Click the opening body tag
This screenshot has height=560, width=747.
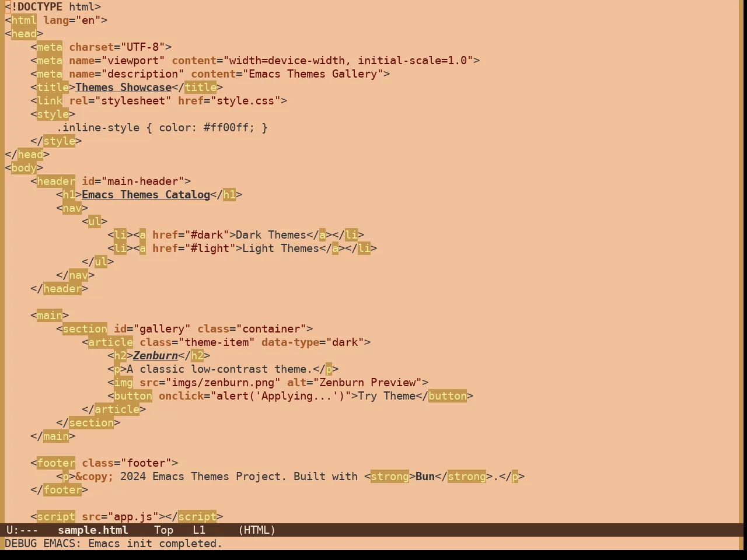click(24, 168)
